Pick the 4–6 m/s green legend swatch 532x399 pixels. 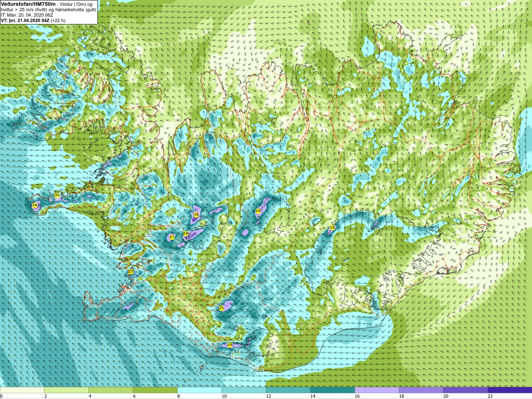click(111, 390)
